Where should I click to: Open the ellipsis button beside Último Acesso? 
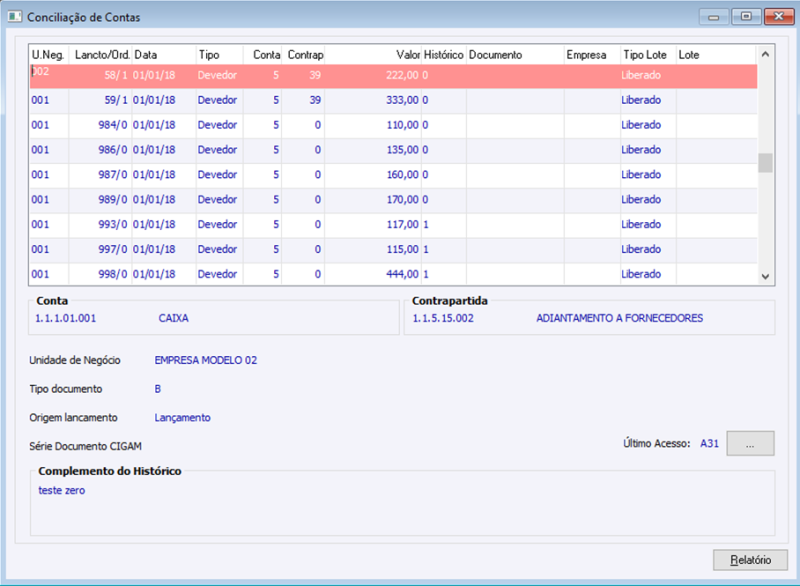tap(750, 443)
